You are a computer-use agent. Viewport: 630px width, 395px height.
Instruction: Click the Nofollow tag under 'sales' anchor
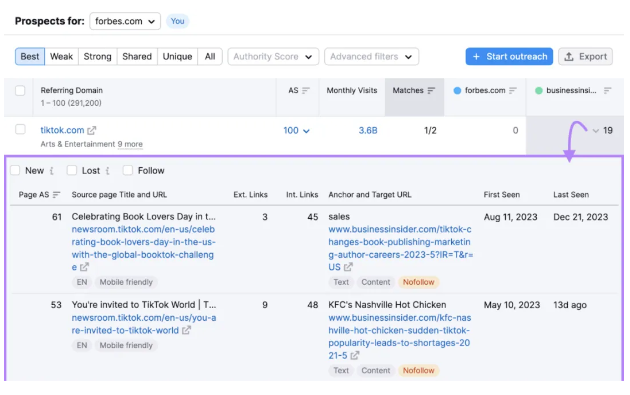coord(419,282)
